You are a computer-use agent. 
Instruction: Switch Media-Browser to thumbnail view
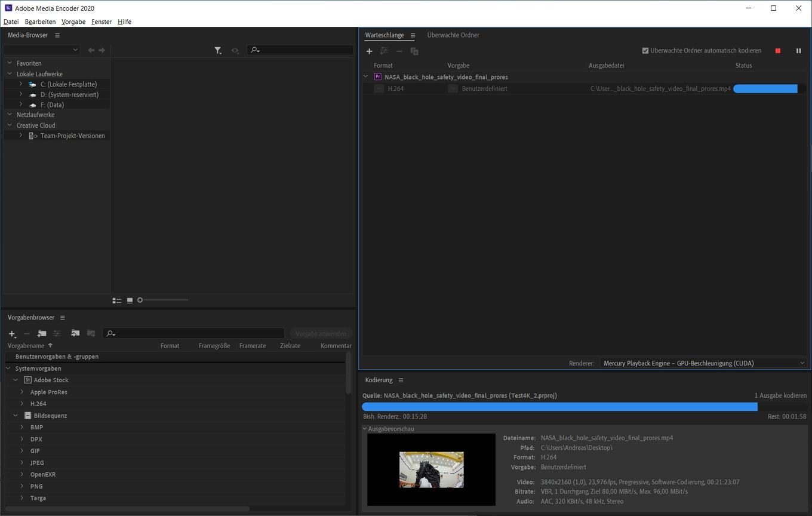[130, 300]
